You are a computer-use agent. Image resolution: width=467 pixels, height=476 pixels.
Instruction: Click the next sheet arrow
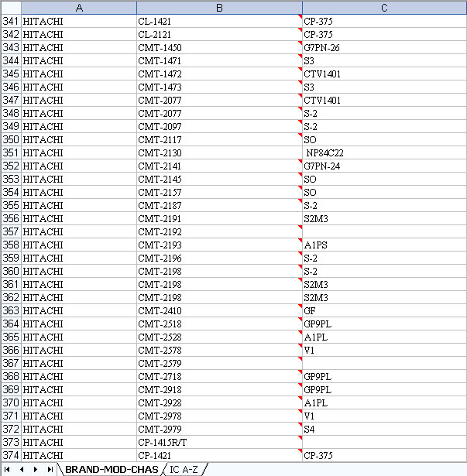click(x=35, y=470)
